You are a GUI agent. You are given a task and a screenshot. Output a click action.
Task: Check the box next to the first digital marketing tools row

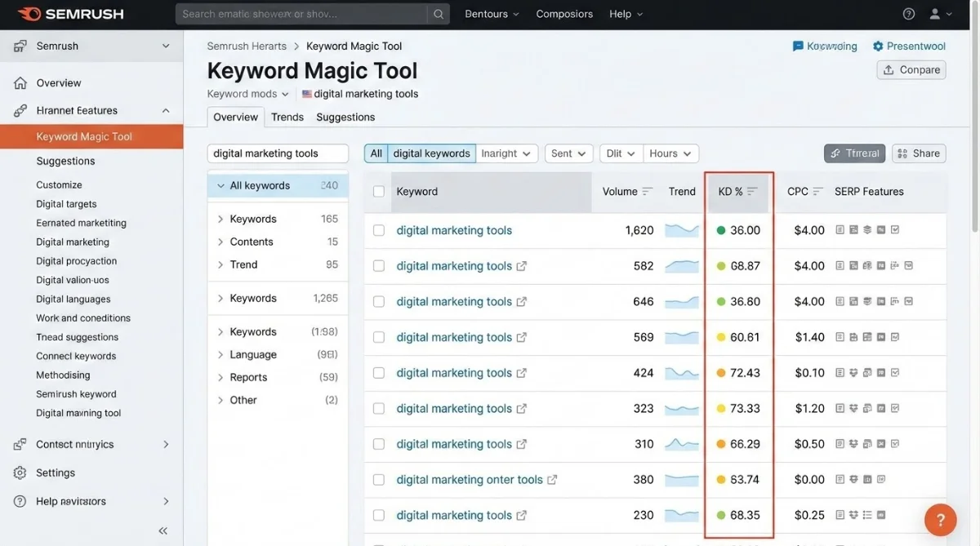pyautogui.click(x=378, y=230)
